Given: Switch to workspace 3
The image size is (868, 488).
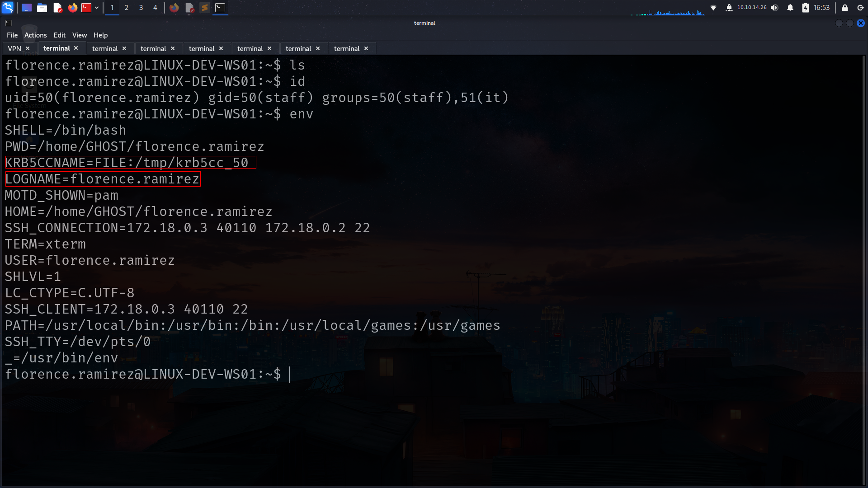Looking at the screenshot, I should click(141, 8).
